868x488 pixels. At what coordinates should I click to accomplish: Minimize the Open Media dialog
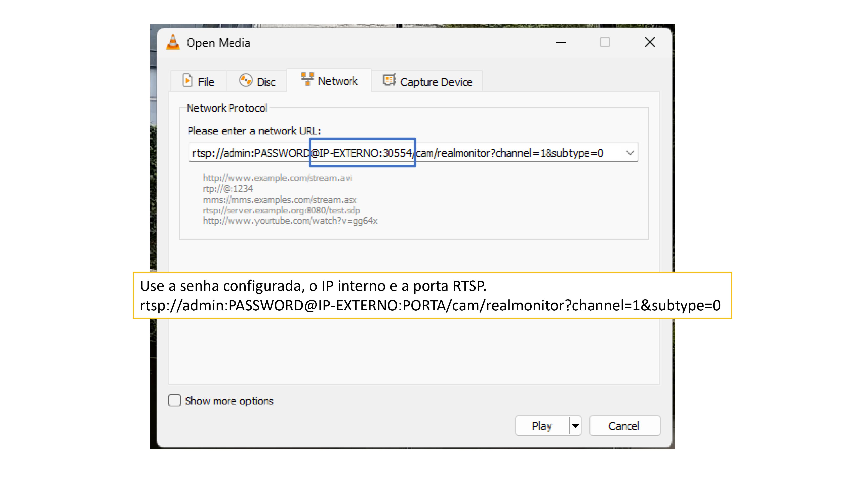561,43
